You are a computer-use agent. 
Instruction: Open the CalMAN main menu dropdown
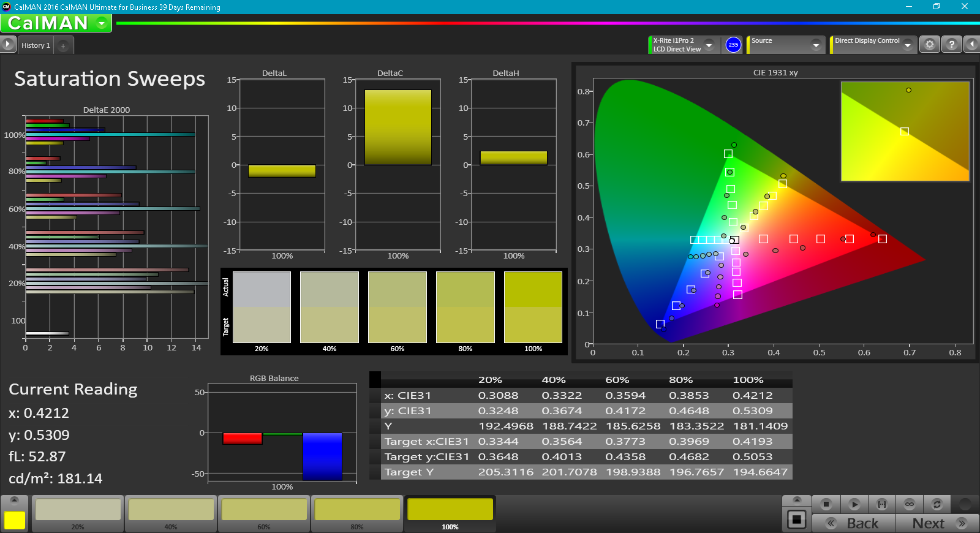click(x=102, y=23)
